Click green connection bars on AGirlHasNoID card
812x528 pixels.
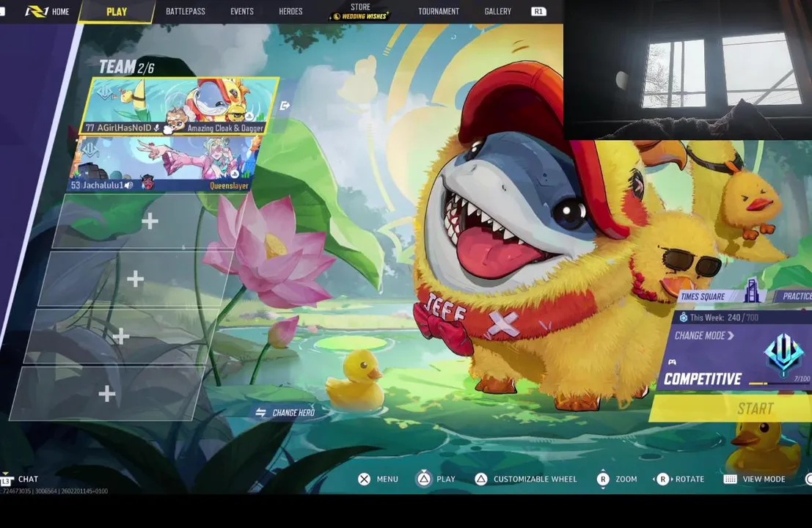click(x=260, y=116)
